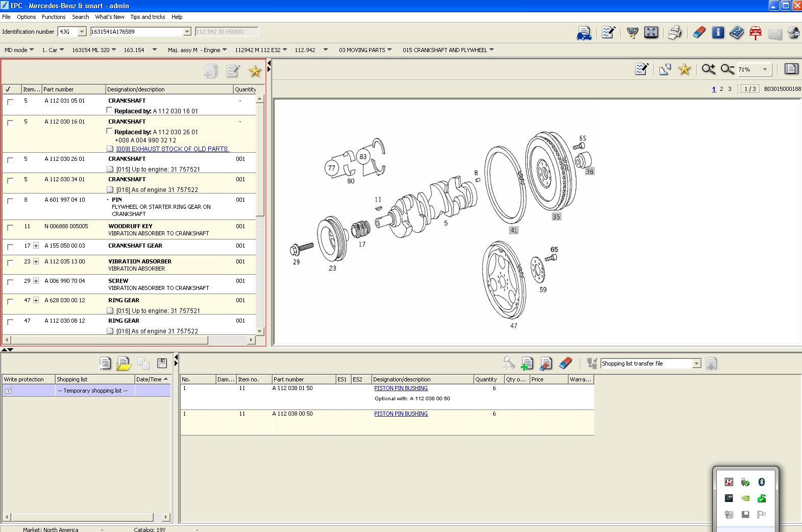Open the Tips and tricks menu
Viewport: 802px width, 532px height.
(147, 17)
